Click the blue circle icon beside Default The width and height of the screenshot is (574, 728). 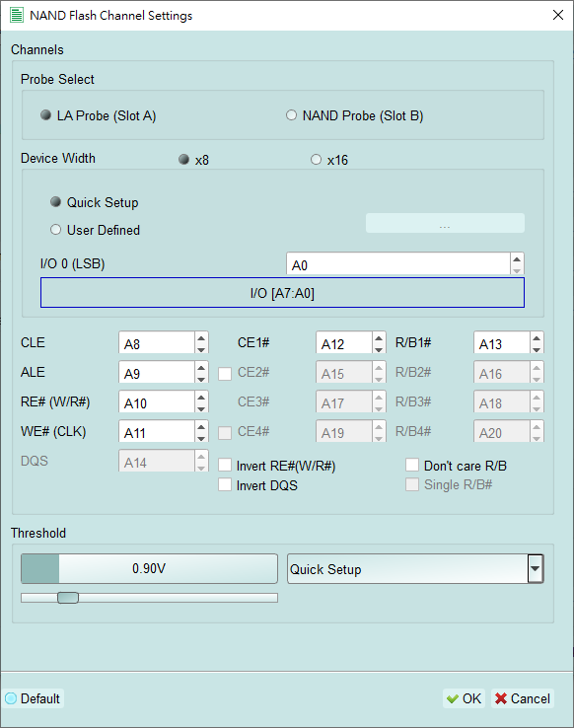11,698
